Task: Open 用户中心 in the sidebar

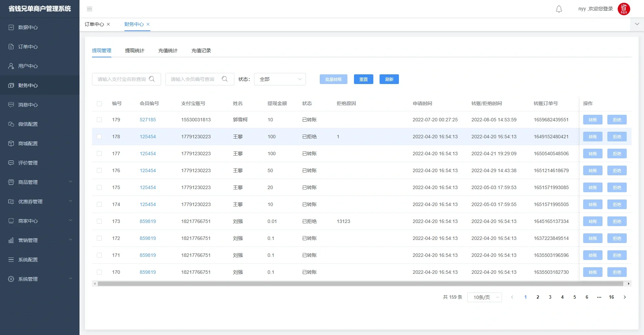Action: coord(28,66)
